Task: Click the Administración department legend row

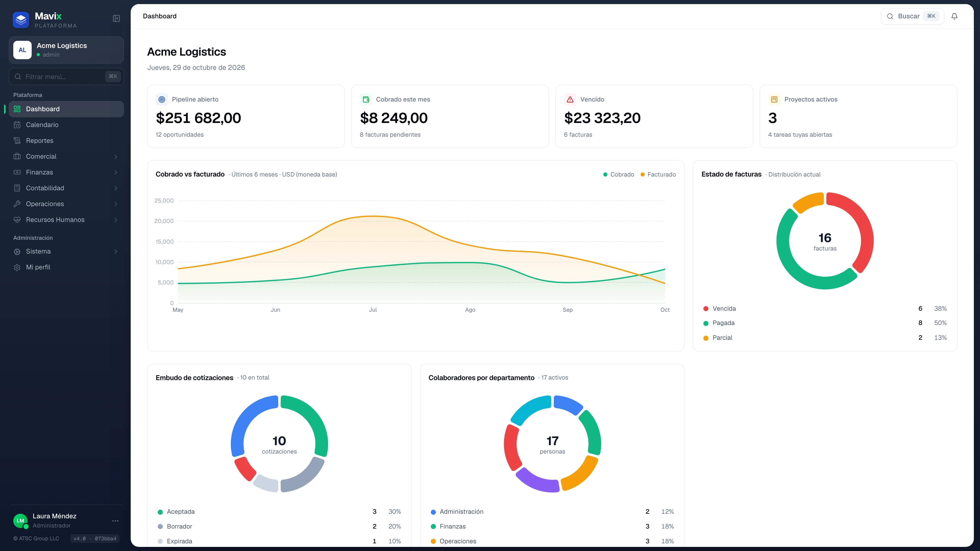Action: [552, 512]
